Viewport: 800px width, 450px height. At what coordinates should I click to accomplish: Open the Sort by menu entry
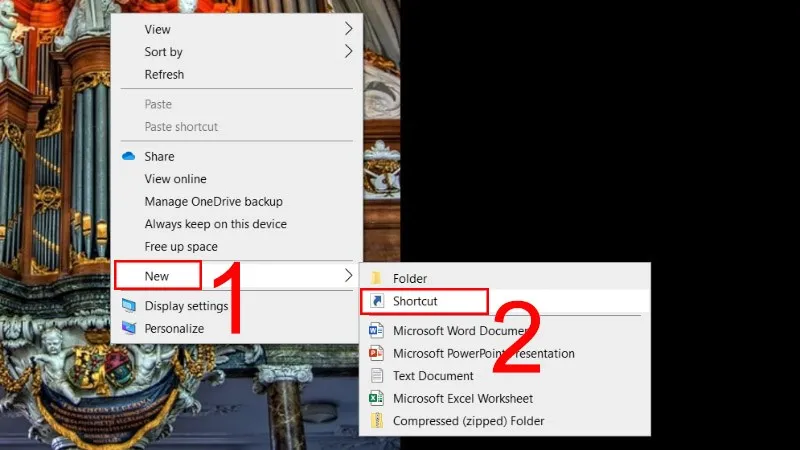(237, 52)
